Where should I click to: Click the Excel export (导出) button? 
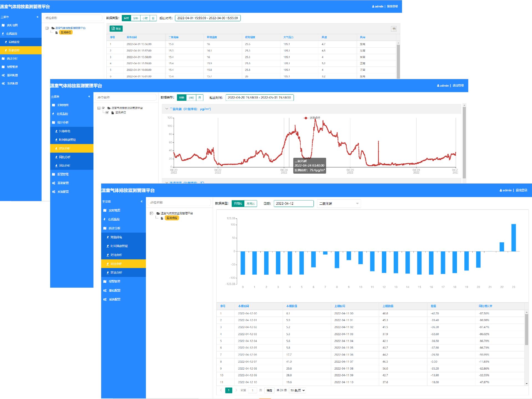[116, 29]
